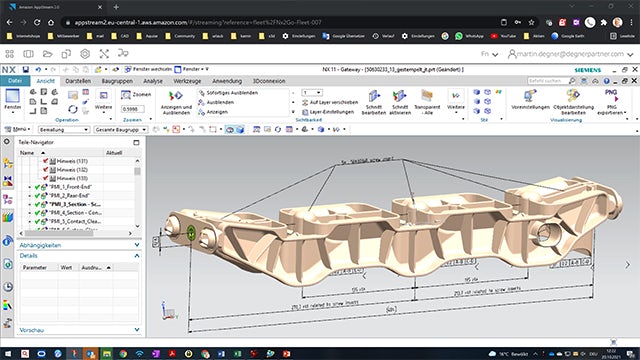Click the Name column header in navigator
The width and height of the screenshot is (640, 360).
[27, 153]
